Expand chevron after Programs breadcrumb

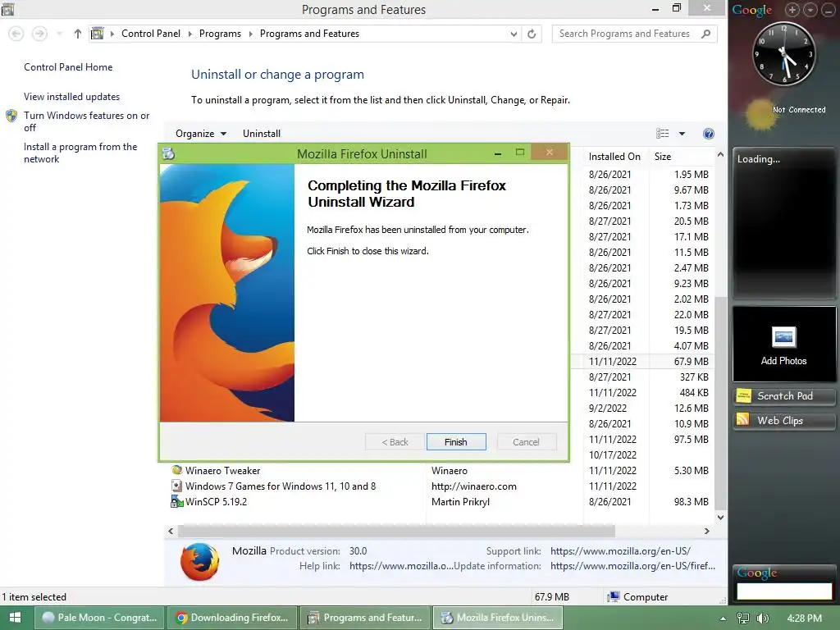[250, 34]
